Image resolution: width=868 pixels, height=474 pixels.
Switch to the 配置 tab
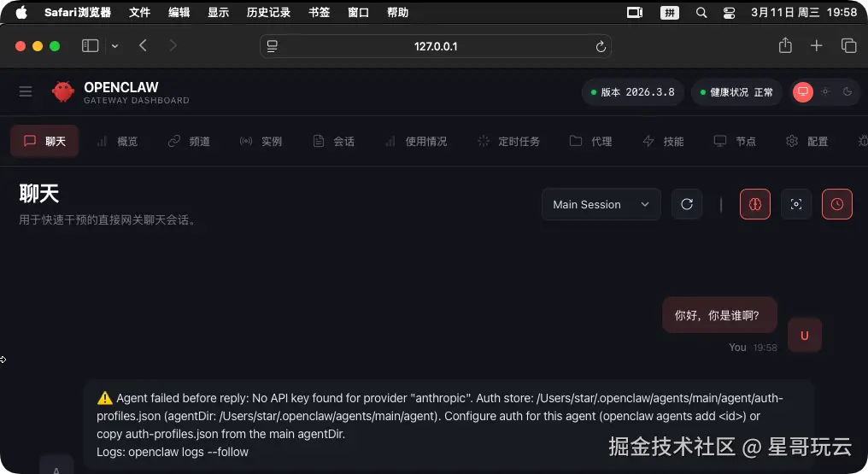coord(806,141)
